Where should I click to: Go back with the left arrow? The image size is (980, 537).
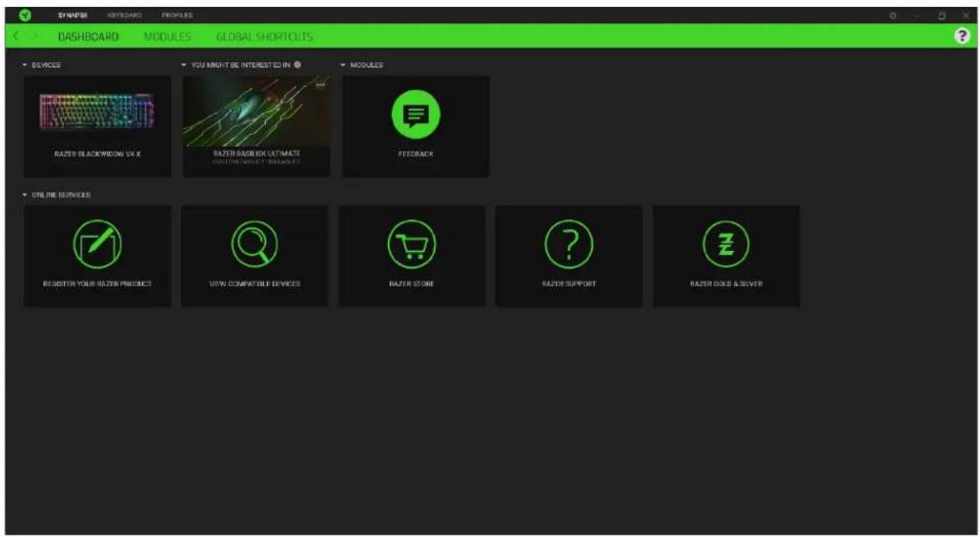click(17, 36)
